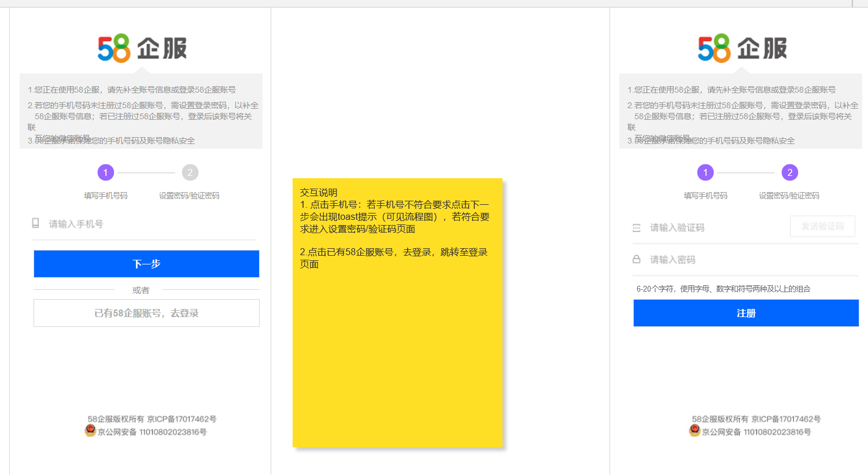Select step 2 circle in left panel
This screenshot has width=868, height=475.
click(x=190, y=172)
